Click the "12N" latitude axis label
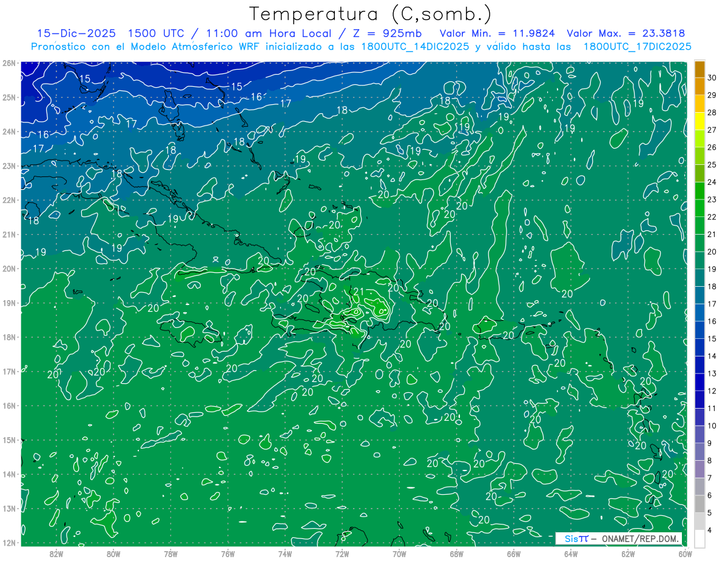 click(9, 543)
